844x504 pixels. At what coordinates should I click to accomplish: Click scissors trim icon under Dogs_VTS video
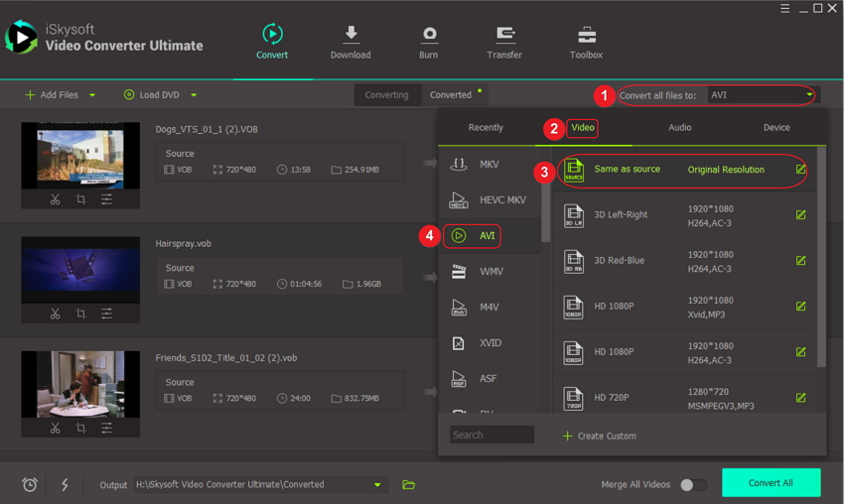(x=56, y=199)
